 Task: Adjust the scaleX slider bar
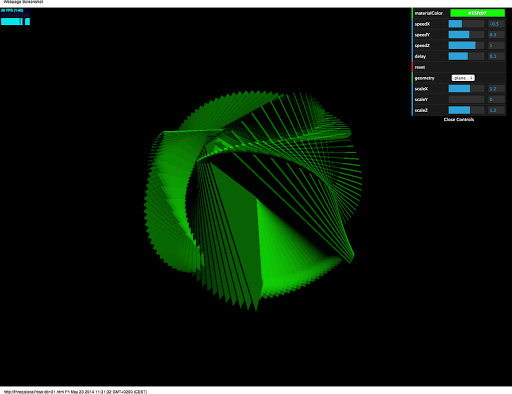466,89
